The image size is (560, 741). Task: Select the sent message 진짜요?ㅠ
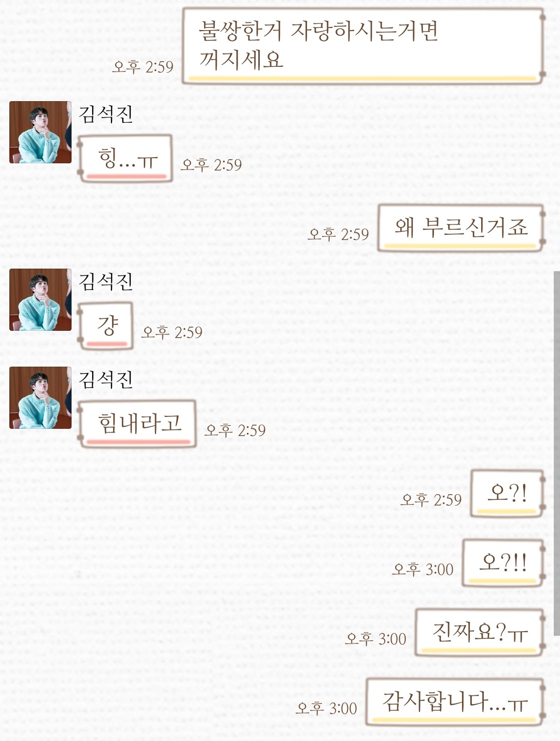pos(480,633)
